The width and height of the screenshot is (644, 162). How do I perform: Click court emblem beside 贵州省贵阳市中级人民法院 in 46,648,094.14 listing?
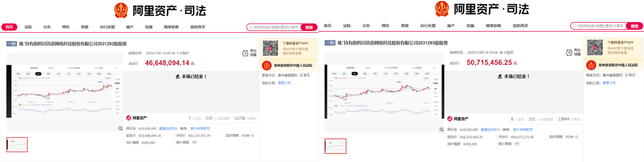(267, 66)
